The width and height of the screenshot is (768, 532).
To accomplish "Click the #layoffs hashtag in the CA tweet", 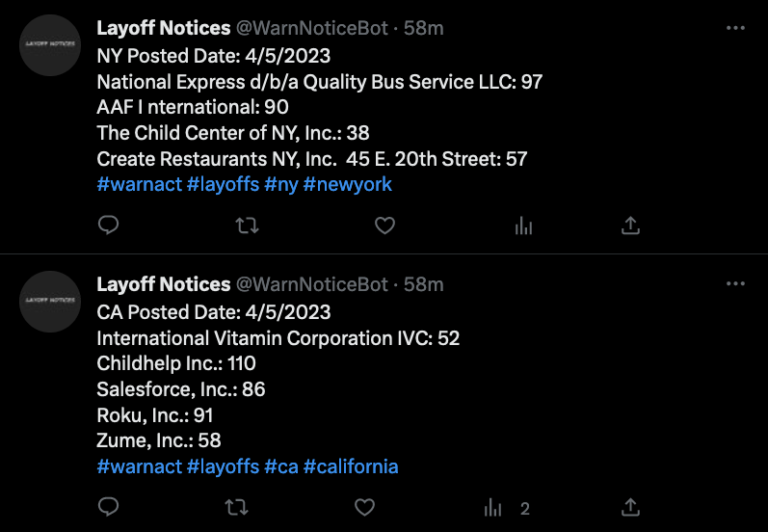I will (223, 466).
